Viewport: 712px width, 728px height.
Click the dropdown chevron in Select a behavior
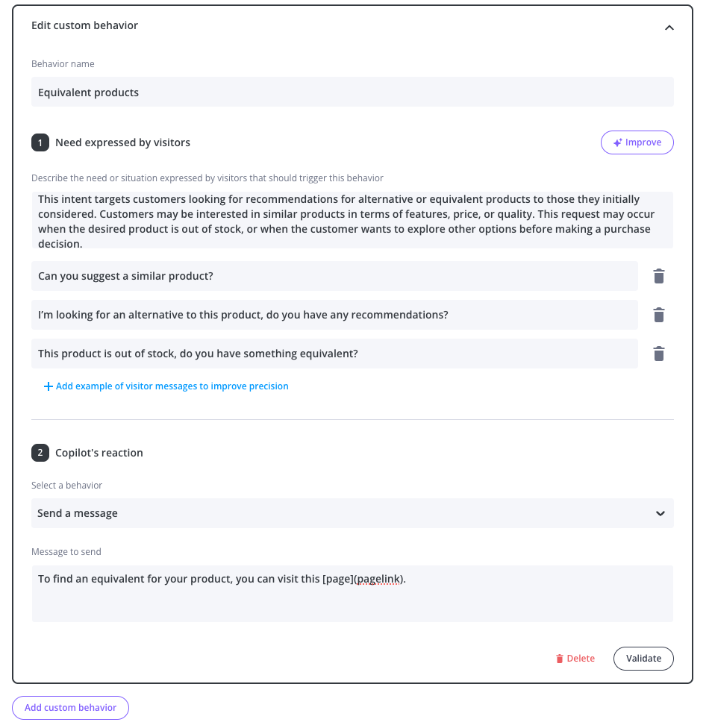660,514
